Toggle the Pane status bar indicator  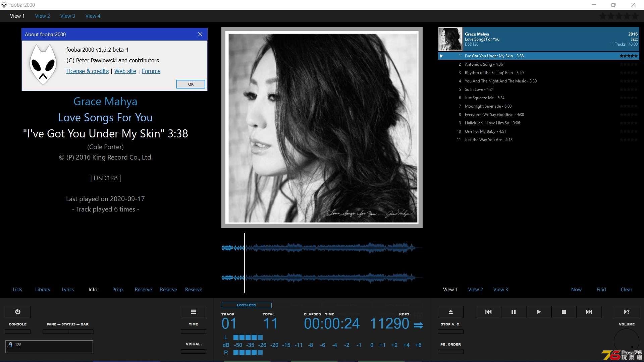(x=68, y=331)
